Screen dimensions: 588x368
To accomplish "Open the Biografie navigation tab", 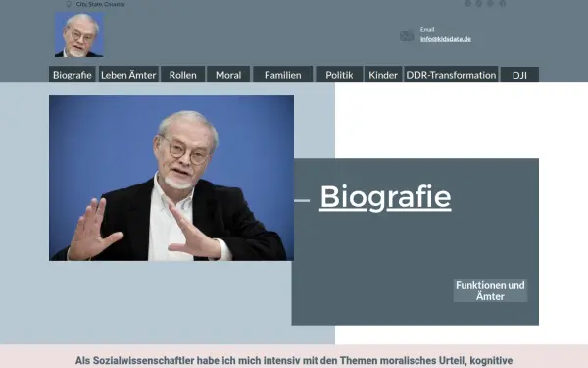I will (x=73, y=75).
